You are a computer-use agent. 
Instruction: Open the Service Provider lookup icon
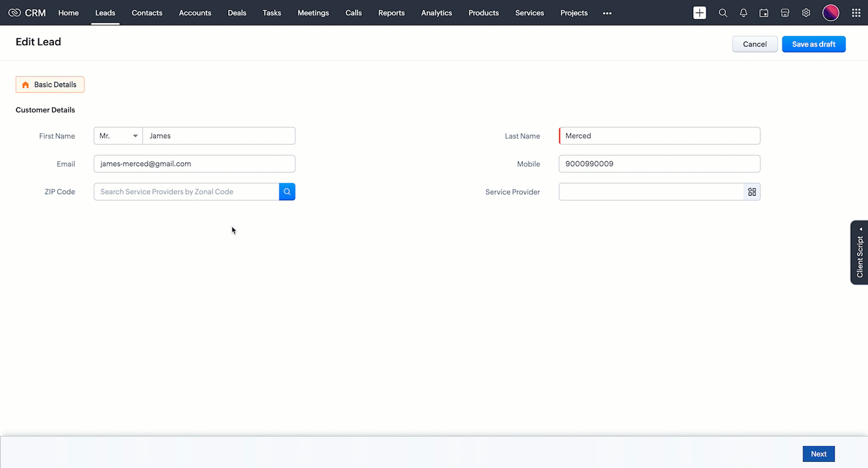click(x=752, y=192)
